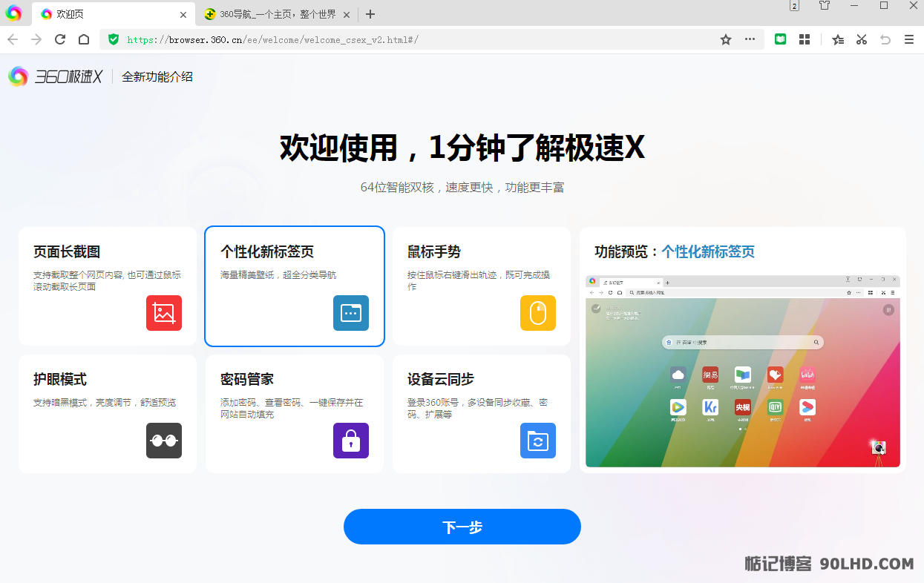Switch to the 欢迎页 tab
The image size is (924, 583).
coord(114,14)
